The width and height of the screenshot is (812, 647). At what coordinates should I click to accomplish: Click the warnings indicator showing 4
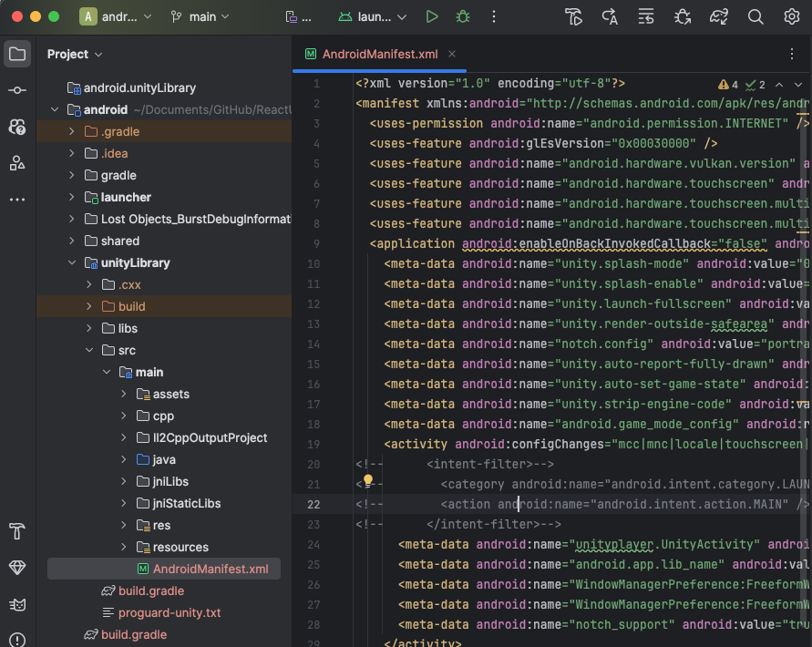click(x=727, y=85)
